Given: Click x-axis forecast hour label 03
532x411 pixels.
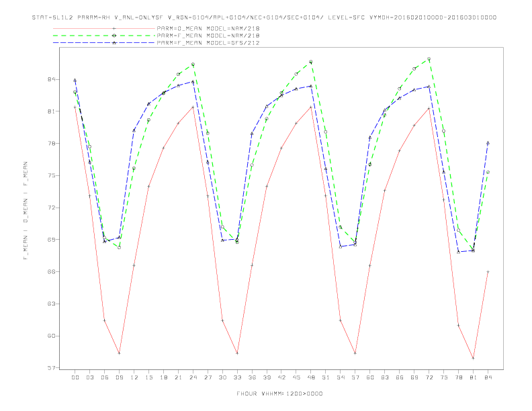Looking at the screenshot, I should pyautogui.click(x=89, y=377).
